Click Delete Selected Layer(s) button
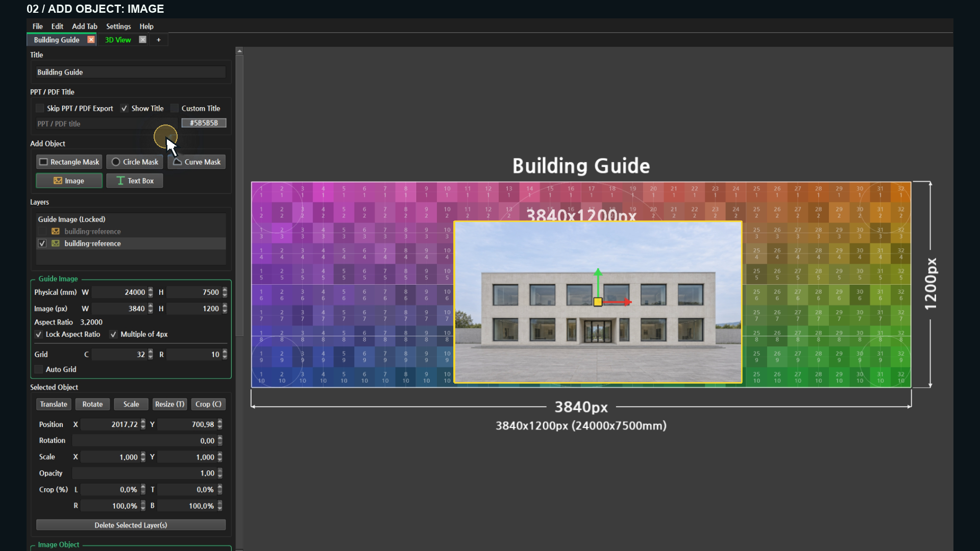980x551 pixels. tap(131, 525)
